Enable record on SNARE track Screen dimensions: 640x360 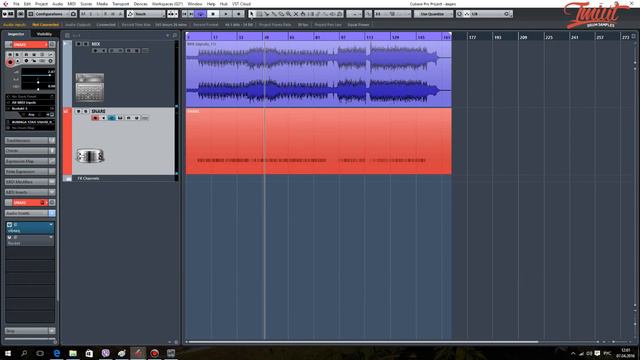pos(95,118)
